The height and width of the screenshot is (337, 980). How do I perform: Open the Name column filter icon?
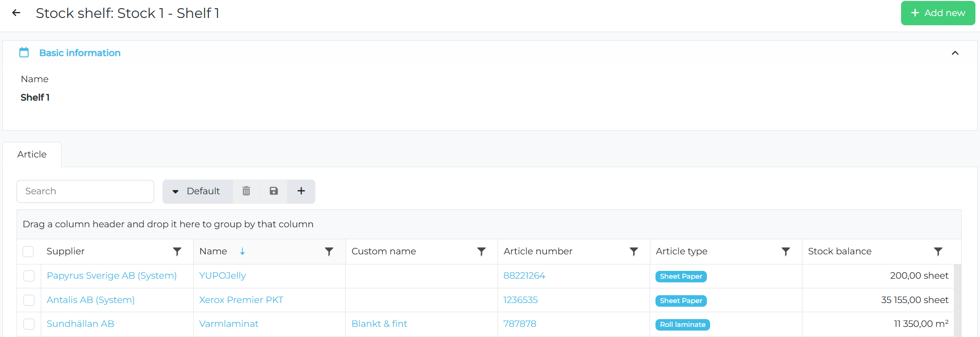329,252
